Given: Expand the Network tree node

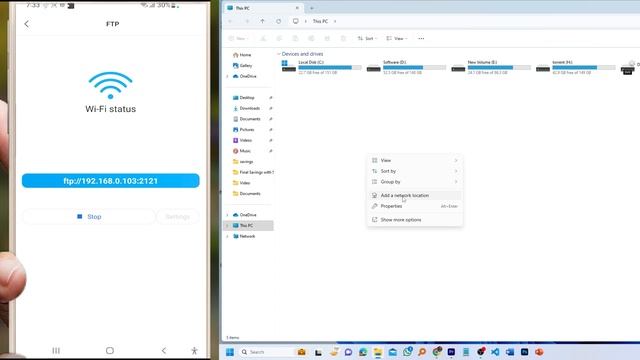Looking at the screenshot, I should [227, 236].
